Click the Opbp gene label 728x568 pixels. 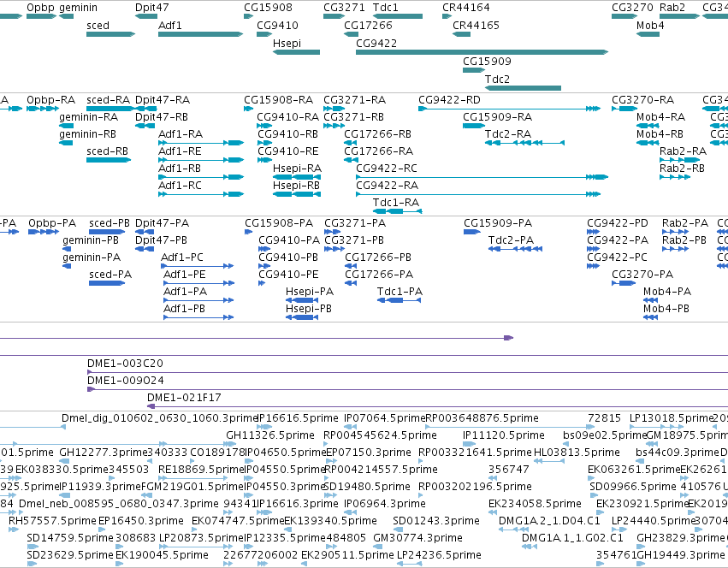click(40, 8)
